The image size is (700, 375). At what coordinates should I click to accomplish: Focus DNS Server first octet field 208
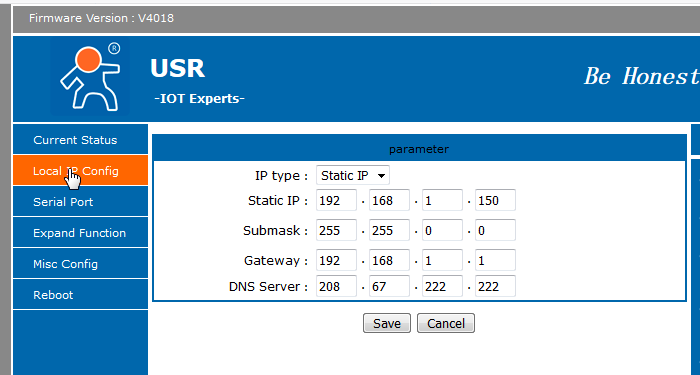336,286
